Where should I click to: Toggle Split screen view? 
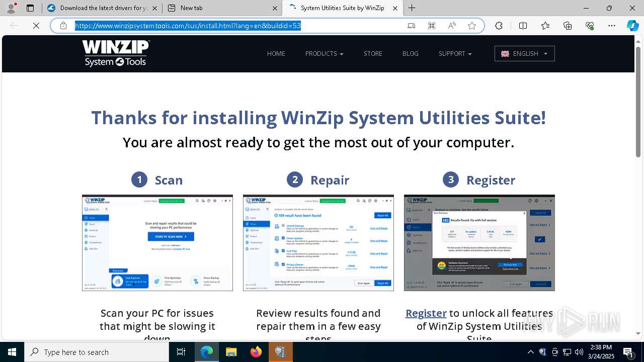(x=523, y=26)
